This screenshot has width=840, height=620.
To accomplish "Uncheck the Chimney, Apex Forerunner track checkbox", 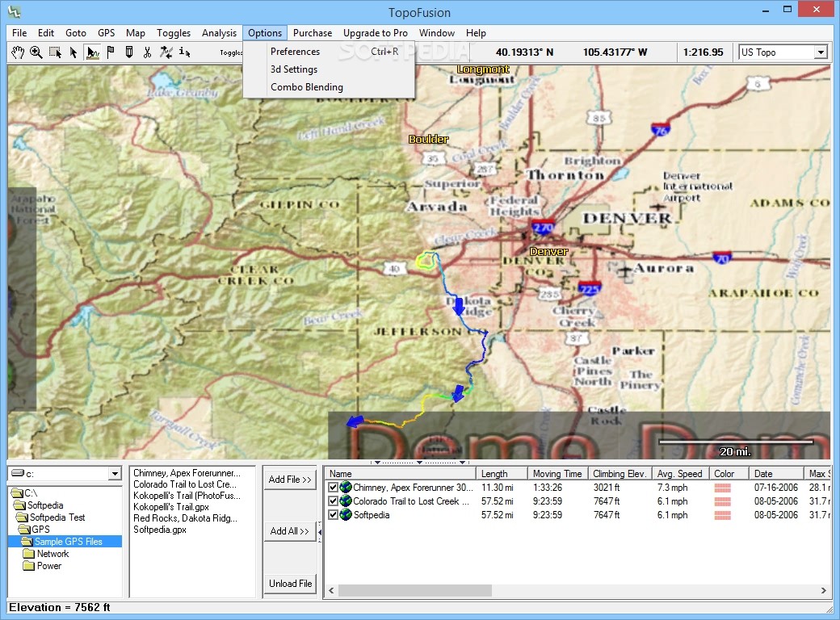I will click(334, 488).
